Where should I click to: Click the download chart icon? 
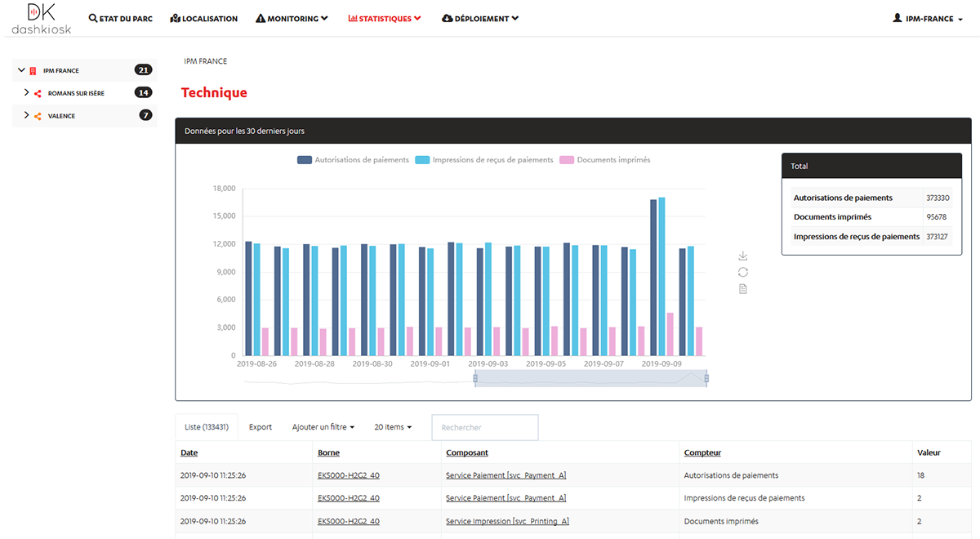[x=742, y=255]
